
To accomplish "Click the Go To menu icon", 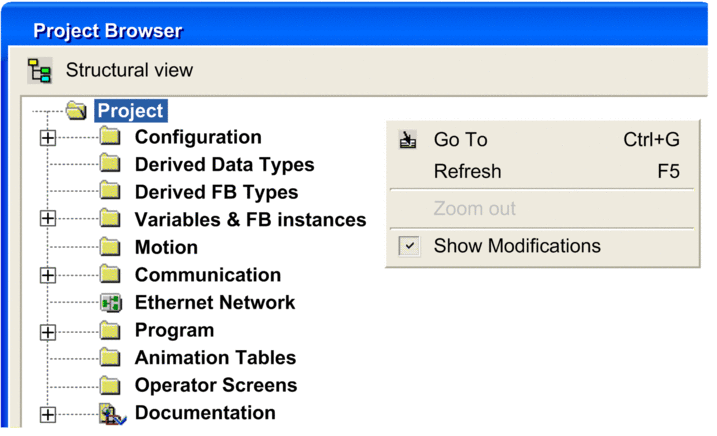I will click(x=408, y=140).
